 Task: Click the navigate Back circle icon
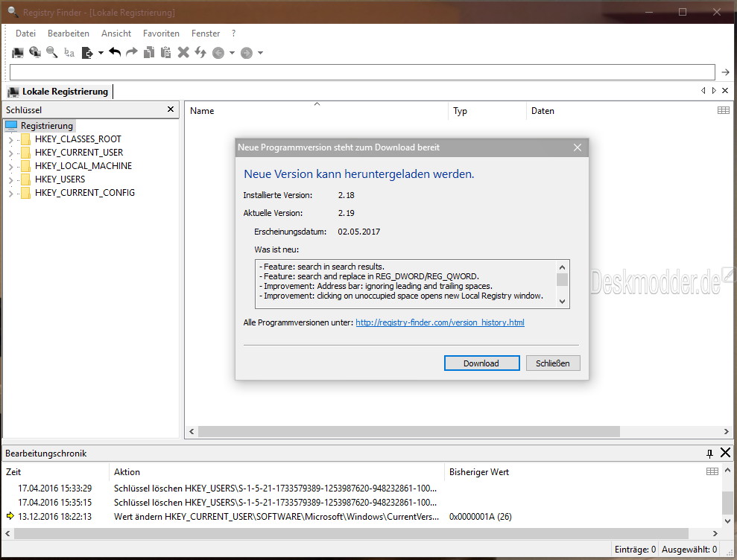(218, 53)
